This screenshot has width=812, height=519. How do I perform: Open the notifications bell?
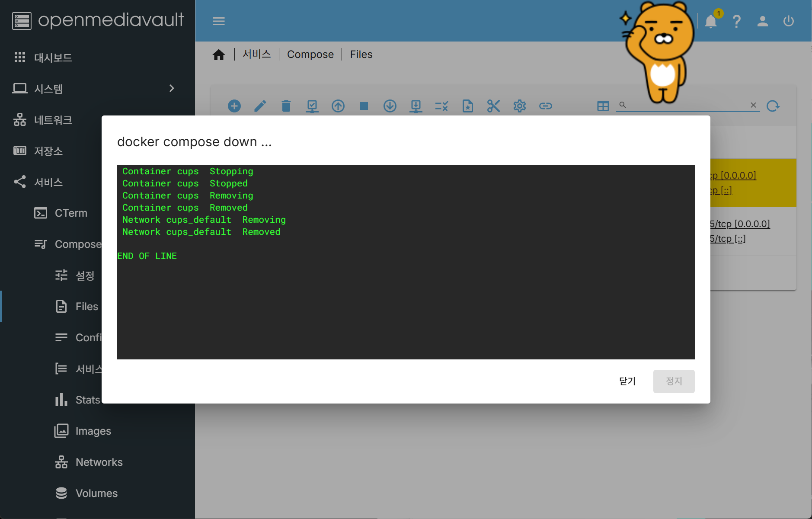coord(711,21)
